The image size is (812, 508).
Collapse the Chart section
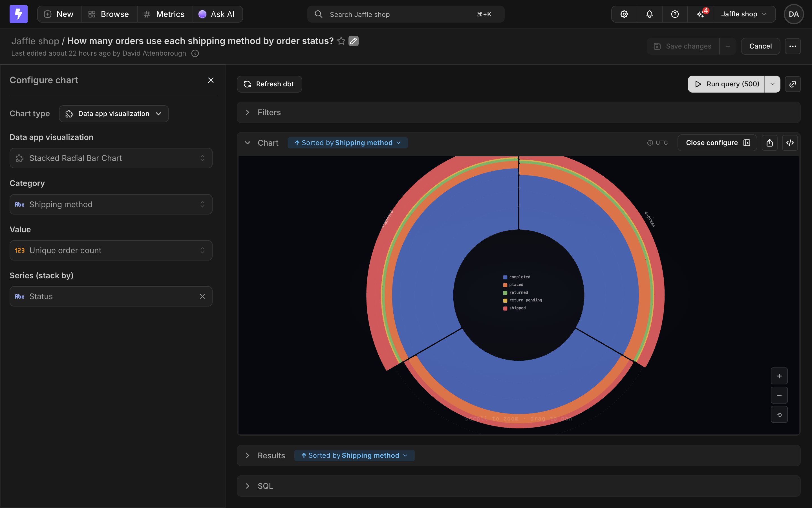coord(247,143)
